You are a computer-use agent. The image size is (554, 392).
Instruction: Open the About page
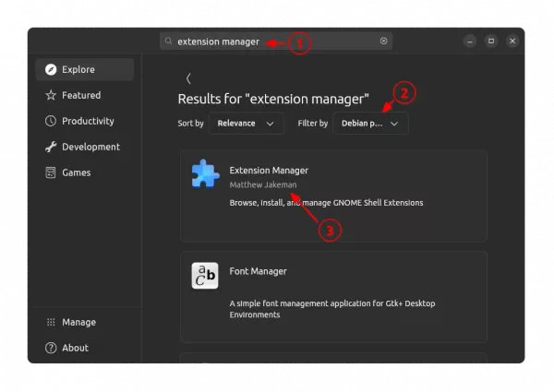click(85, 348)
